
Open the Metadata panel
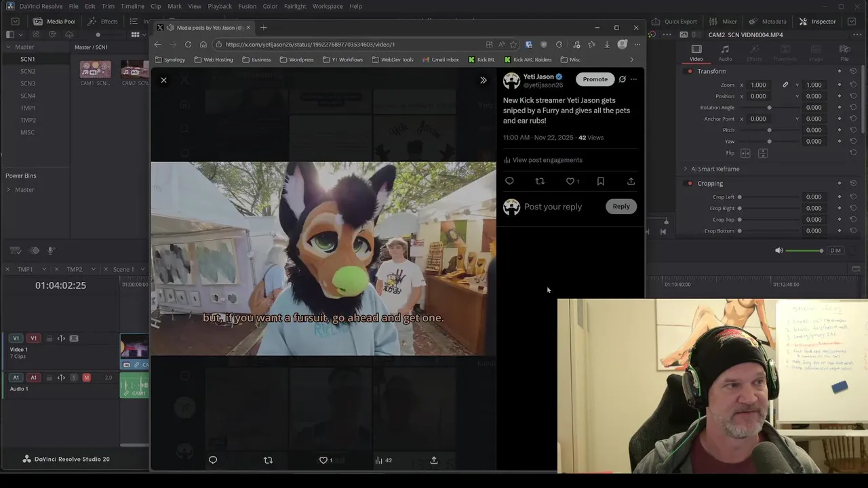(x=768, y=21)
